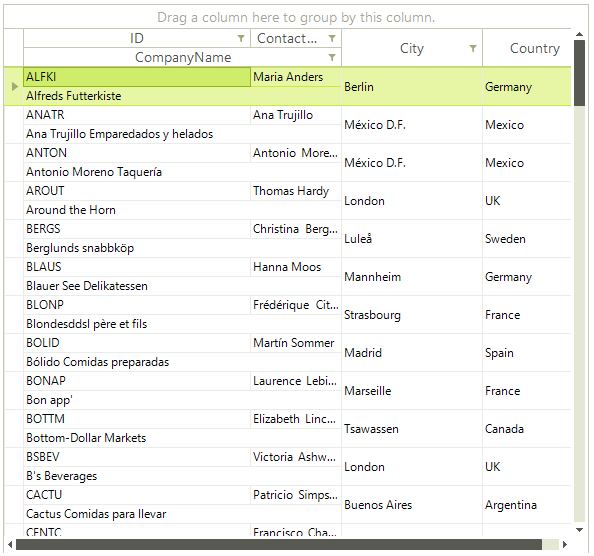The image size is (594, 556).
Task: Select the Buenos Aires city cell
Action: click(412, 505)
